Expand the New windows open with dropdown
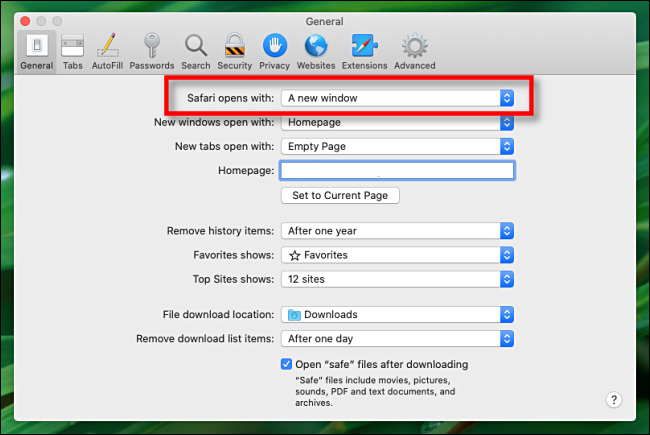 397,122
